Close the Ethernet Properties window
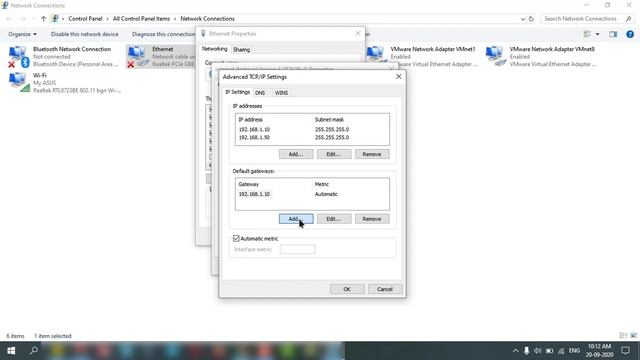This screenshot has width=640, height=360. pos(358,33)
